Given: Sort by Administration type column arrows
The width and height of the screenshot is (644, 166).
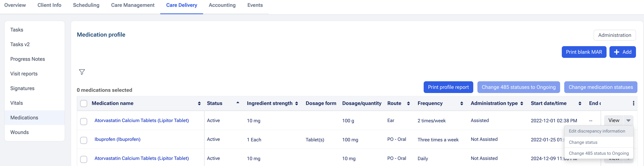Looking at the screenshot, I should click(521, 103).
